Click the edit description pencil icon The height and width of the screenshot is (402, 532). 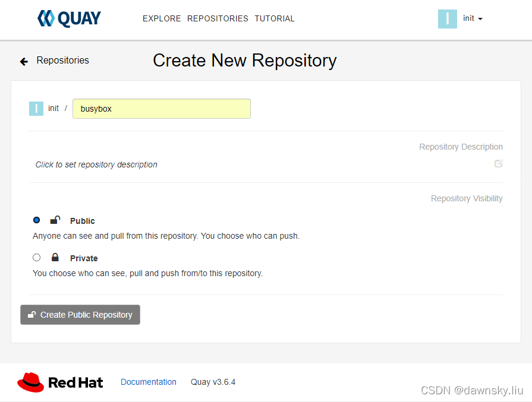click(498, 163)
